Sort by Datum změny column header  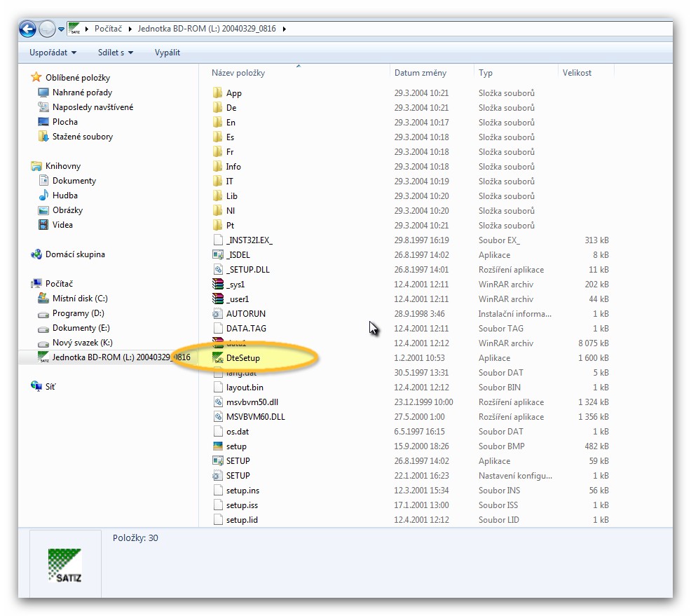(x=420, y=73)
